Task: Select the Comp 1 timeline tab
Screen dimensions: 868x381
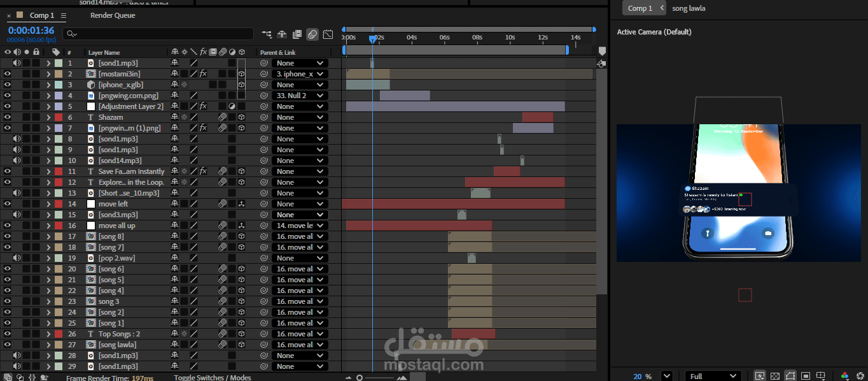Action: (42, 15)
